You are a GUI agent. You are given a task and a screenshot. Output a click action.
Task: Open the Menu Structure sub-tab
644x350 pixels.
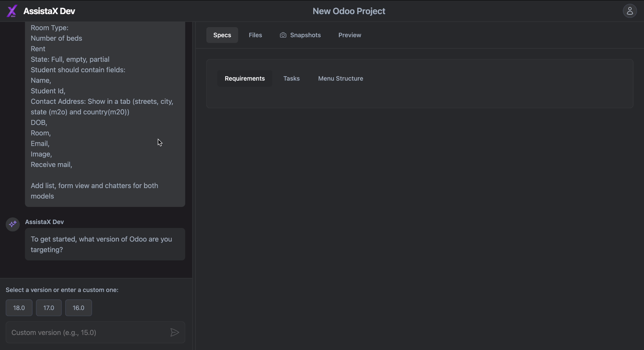pyautogui.click(x=340, y=79)
